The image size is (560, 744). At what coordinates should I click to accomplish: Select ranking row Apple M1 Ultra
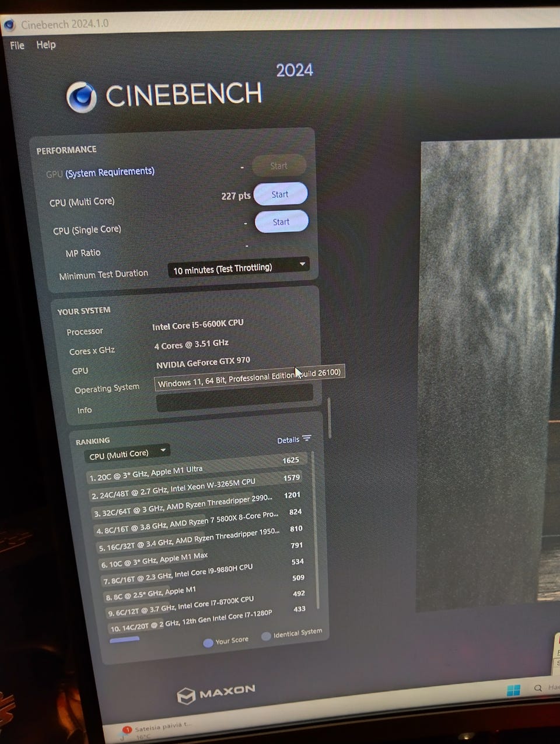pyautogui.click(x=196, y=469)
